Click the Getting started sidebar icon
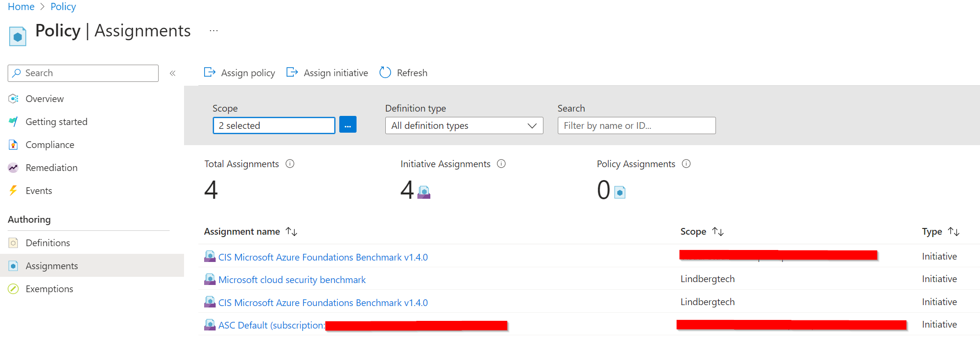The width and height of the screenshot is (980, 341). click(x=13, y=122)
